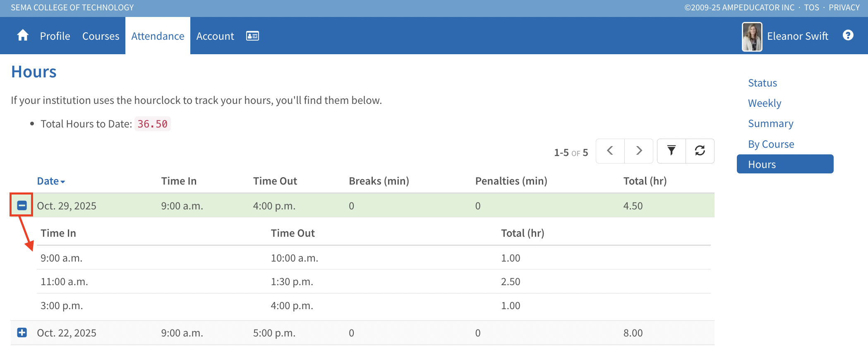
Task: Click Eleanor Swift's profile photo
Action: (x=752, y=36)
